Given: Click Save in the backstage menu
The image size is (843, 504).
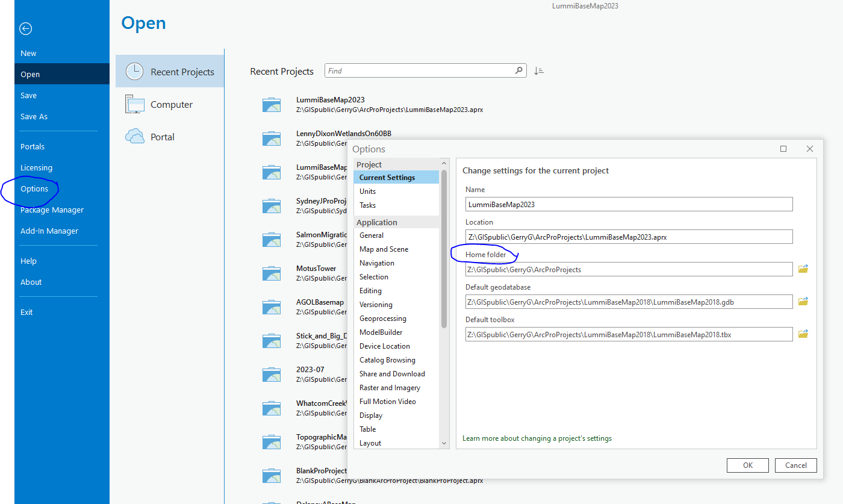Looking at the screenshot, I should [x=62, y=95].
